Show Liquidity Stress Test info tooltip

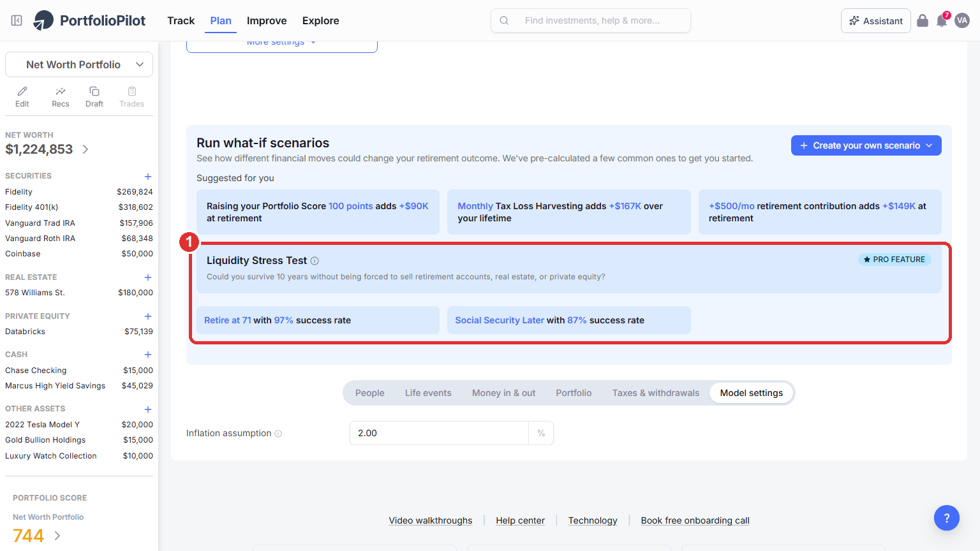(315, 261)
